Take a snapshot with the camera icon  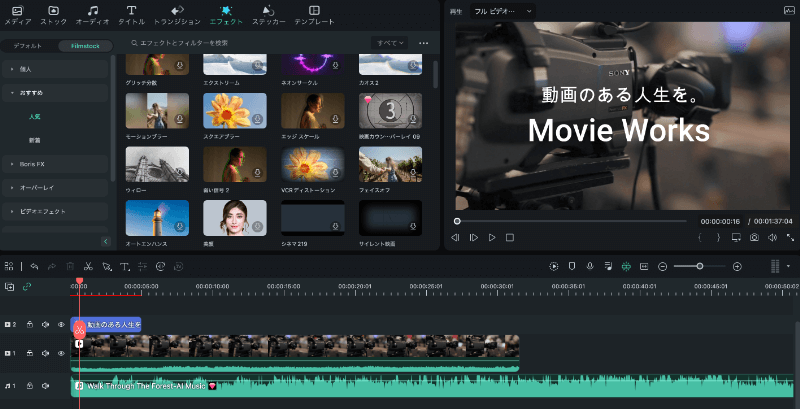(x=754, y=237)
